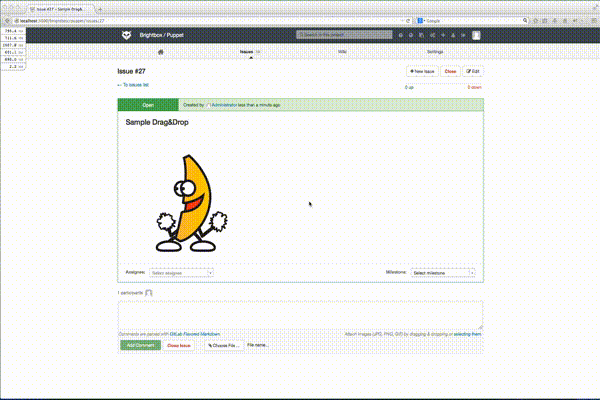Image resolution: width=600 pixels, height=400 pixels.
Task: Expand the Select milestone dropdown
Action: click(x=443, y=272)
